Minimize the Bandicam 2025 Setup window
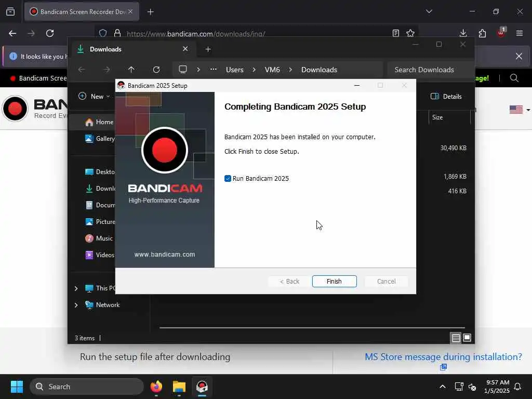 tap(356, 86)
